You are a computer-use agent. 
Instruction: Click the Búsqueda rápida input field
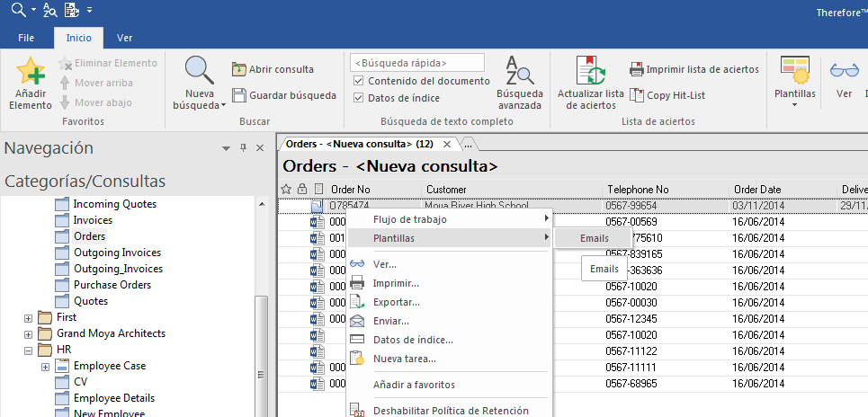coord(417,63)
